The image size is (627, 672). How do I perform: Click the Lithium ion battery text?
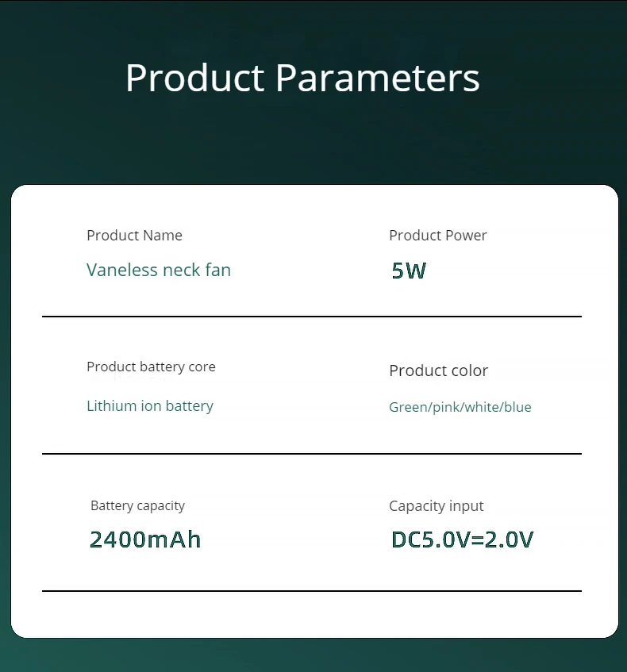coord(150,406)
